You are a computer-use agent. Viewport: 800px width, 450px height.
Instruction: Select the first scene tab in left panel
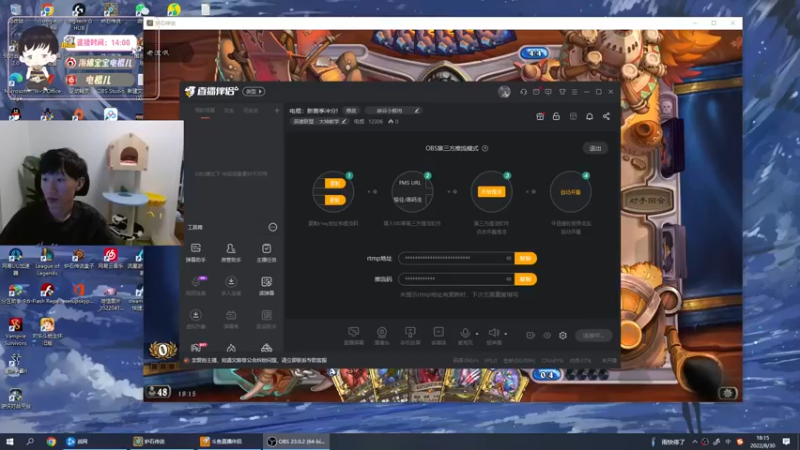(205, 111)
